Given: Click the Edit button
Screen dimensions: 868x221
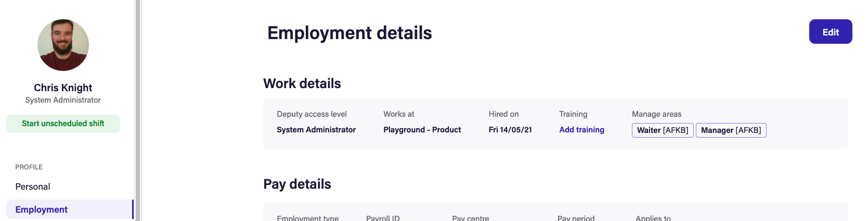Looking at the screenshot, I should pyautogui.click(x=831, y=32).
